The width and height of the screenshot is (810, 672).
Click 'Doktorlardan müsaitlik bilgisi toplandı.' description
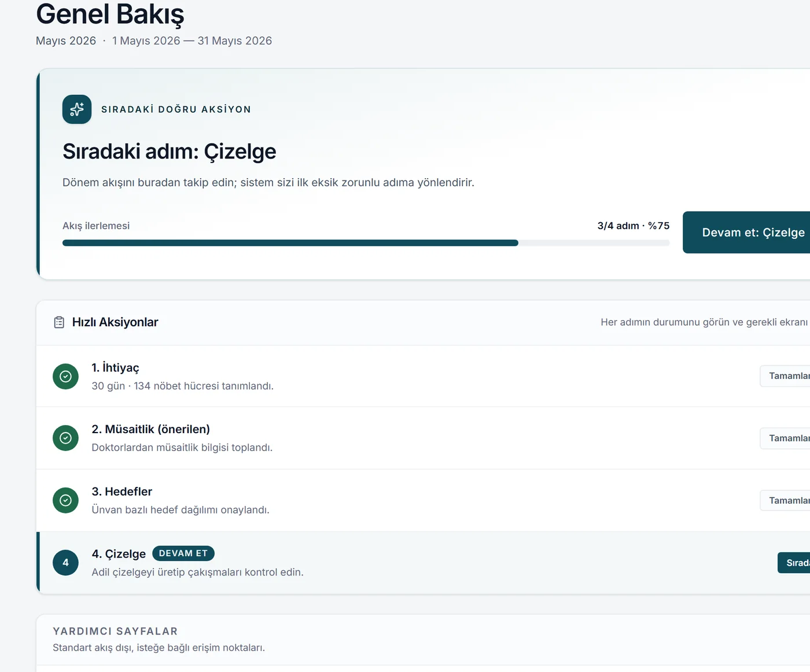point(182,448)
